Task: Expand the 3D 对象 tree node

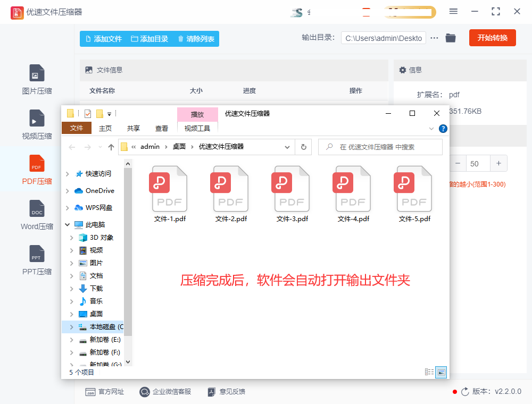Action: [x=72, y=238]
